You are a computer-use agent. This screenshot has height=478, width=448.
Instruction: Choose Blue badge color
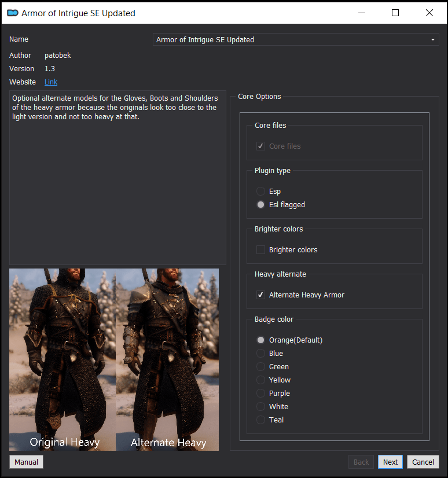pyautogui.click(x=260, y=354)
